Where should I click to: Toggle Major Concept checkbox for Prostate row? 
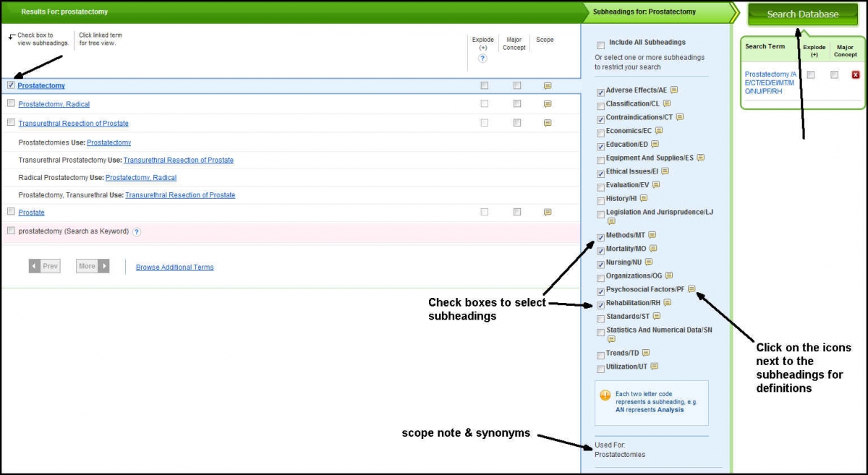pos(516,212)
